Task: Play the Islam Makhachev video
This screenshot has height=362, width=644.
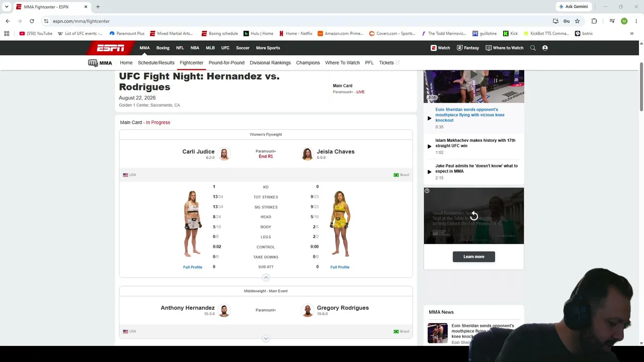Action: 429,146
